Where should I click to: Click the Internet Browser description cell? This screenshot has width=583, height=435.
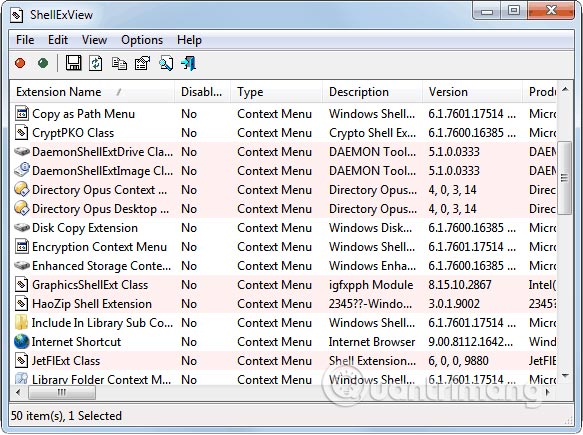372,342
